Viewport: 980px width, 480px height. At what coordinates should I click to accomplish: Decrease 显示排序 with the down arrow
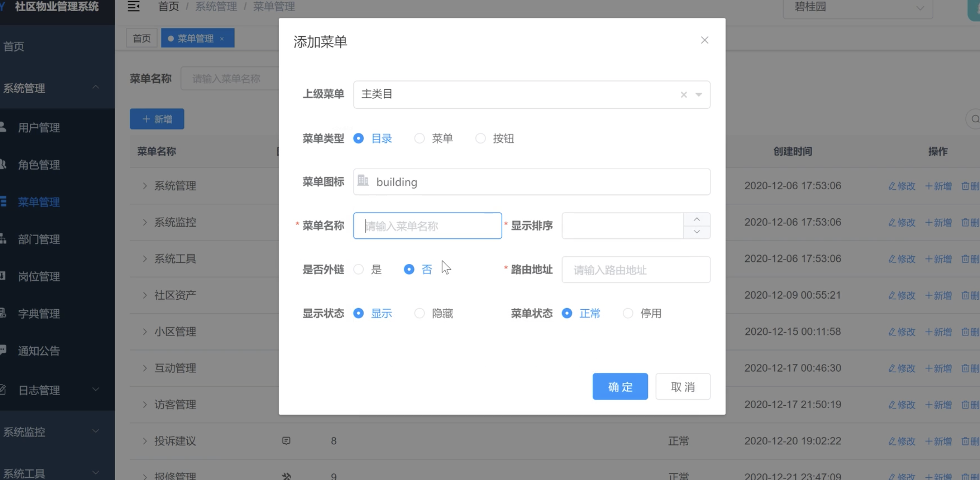[697, 232]
